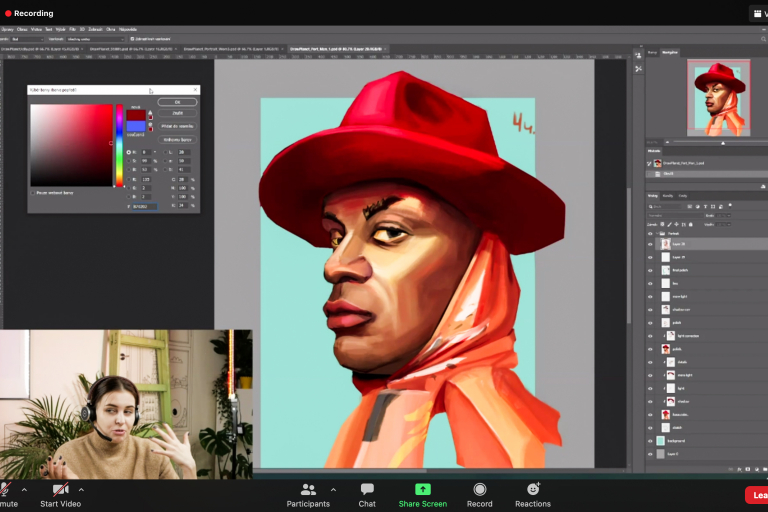Image resolution: width=768 pixels, height=512 pixels.
Task: Click the green Share Screen icon
Action: [x=423, y=489]
